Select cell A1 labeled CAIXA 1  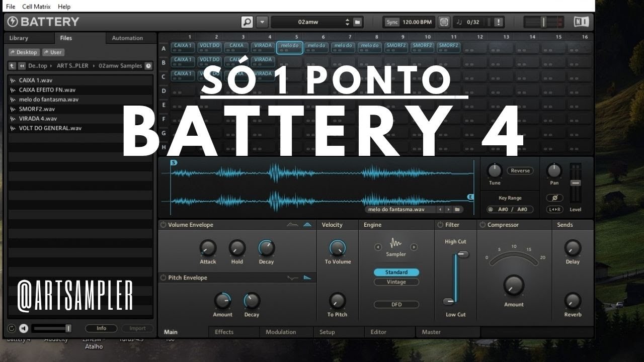(x=183, y=47)
